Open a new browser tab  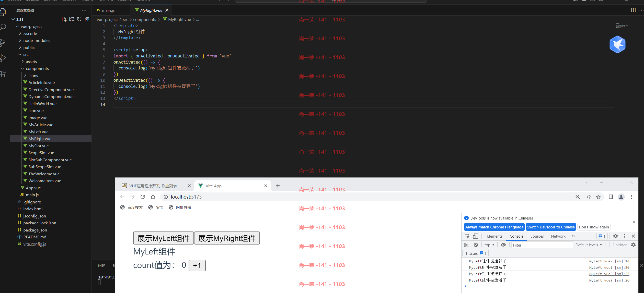pyautogui.click(x=278, y=186)
